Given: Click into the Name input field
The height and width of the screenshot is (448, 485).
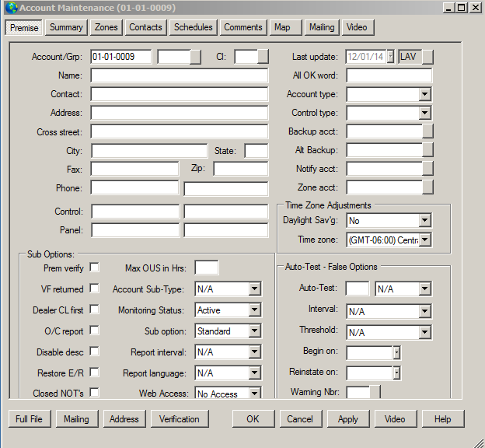Looking at the screenshot, I should coord(180,75).
